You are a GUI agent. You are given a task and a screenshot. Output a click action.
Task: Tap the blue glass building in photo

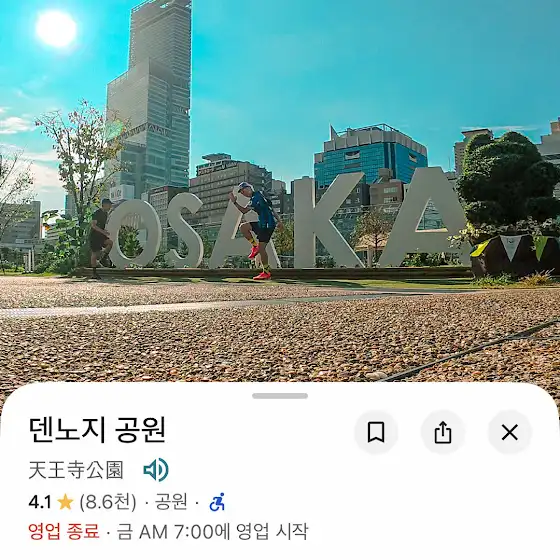(370, 156)
